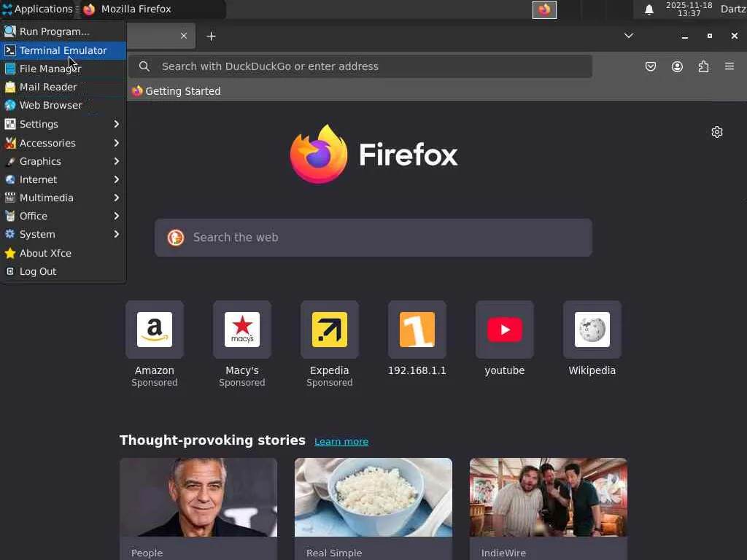Focus the address bar field

(x=360, y=66)
